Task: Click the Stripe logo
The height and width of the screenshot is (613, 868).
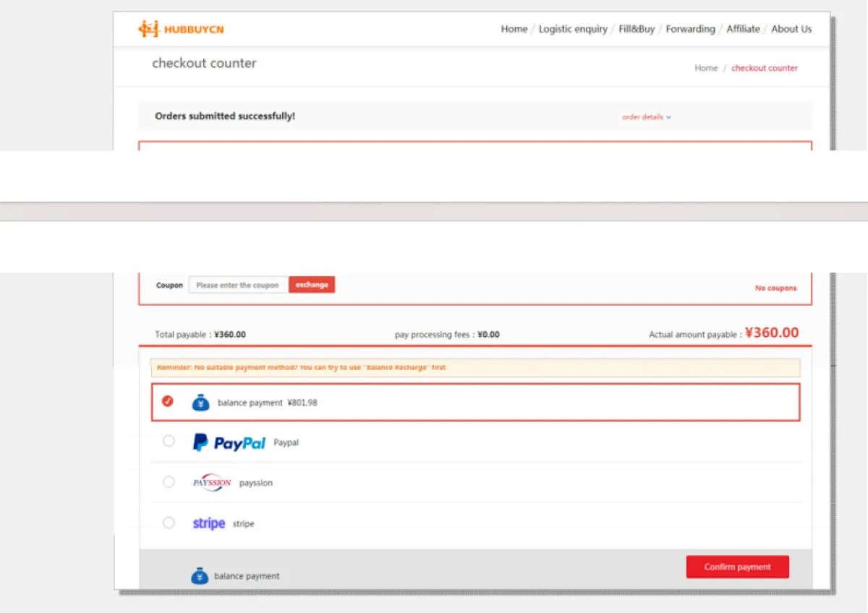Action: pos(208,523)
